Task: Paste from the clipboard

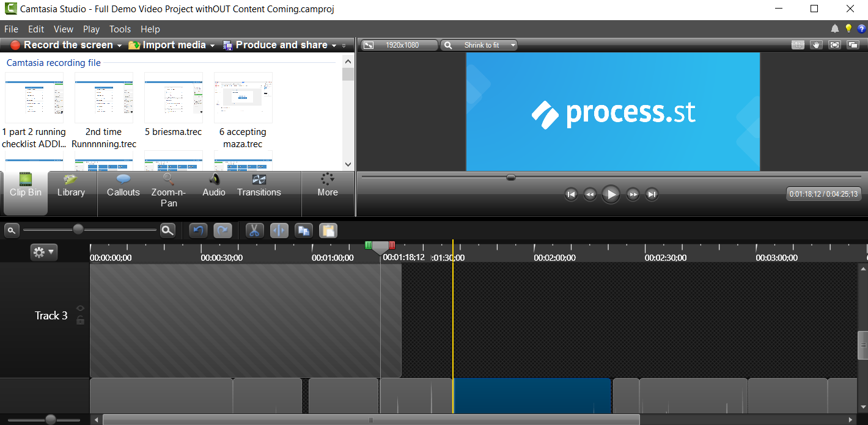Action: coord(328,230)
